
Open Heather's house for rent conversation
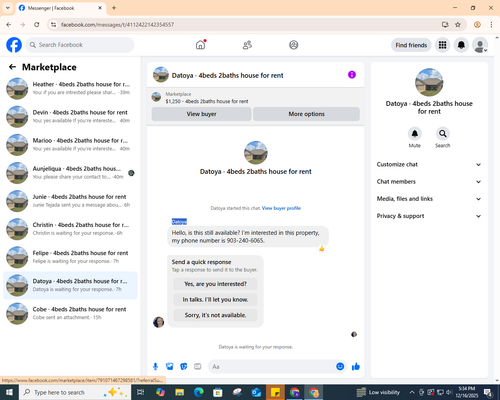tap(70, 88)
